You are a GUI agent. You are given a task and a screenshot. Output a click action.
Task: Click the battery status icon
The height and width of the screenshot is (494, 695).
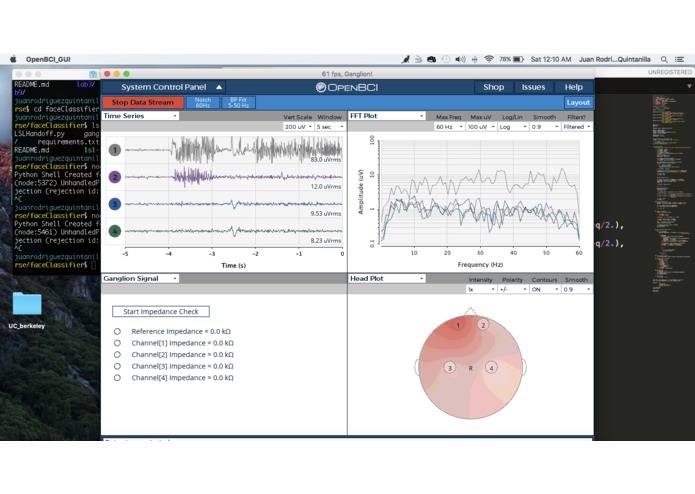click(x=518, y=59)
